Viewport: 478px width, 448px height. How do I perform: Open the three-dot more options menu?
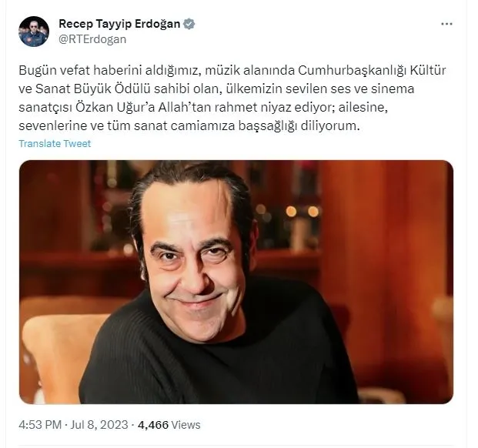pyautogui.click(x=446, y=24)
